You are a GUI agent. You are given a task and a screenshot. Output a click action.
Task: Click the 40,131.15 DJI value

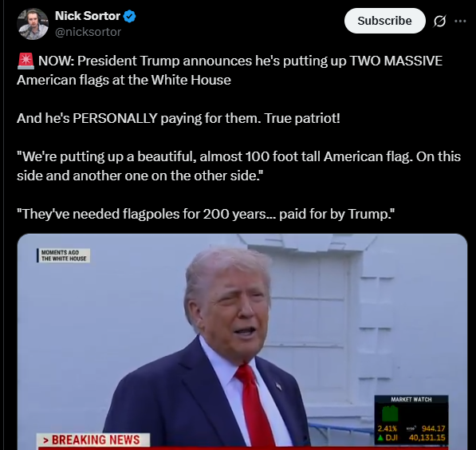click(x=427, y=437)
